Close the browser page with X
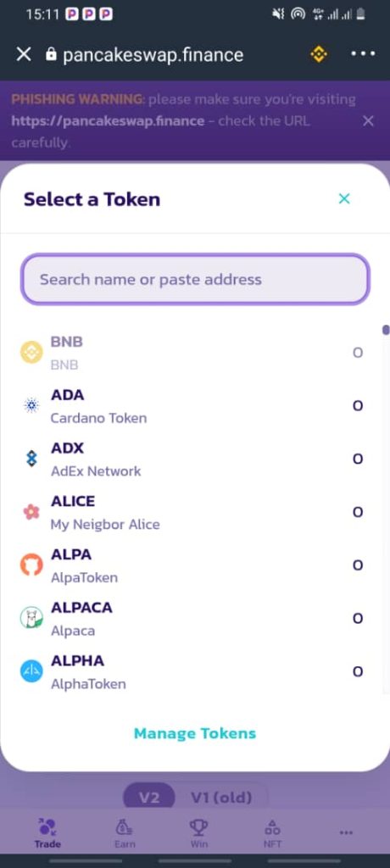390x868 pixels. [24, 54]
